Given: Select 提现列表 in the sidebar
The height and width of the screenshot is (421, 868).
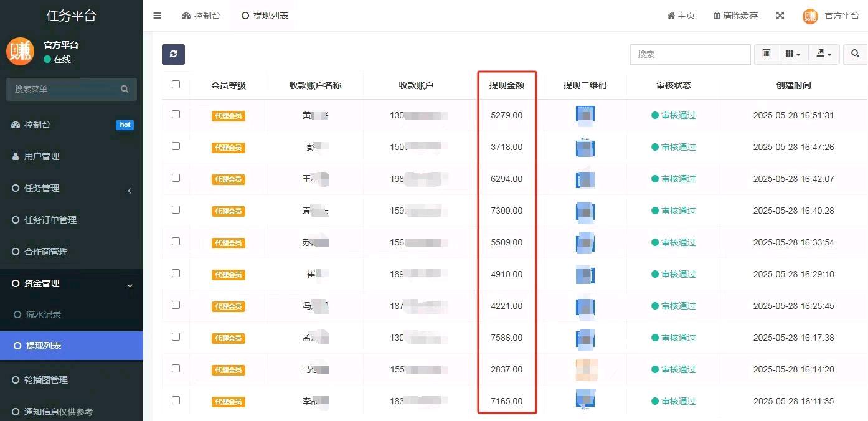Looking at the screenshot, I should click(72, 346).
